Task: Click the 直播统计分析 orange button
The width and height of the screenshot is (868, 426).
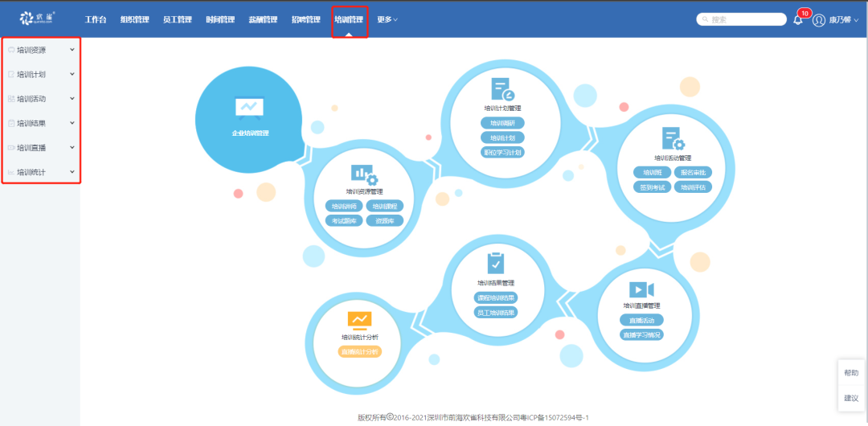Action: [x=358, y=352]
